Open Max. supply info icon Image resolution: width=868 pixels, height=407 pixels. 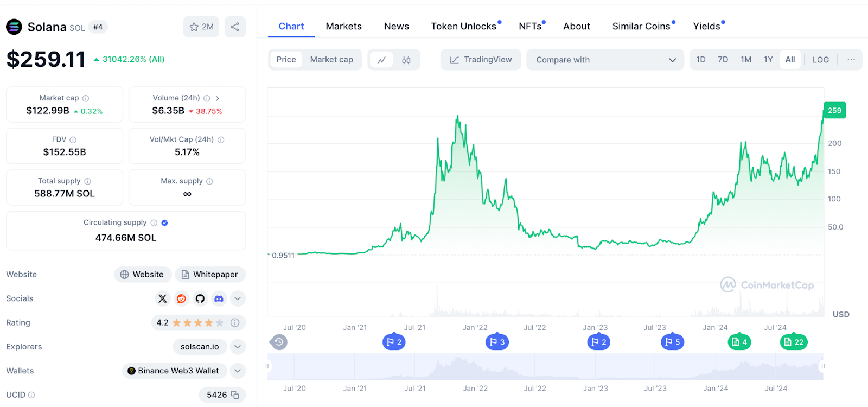click(x=209, y=181)
